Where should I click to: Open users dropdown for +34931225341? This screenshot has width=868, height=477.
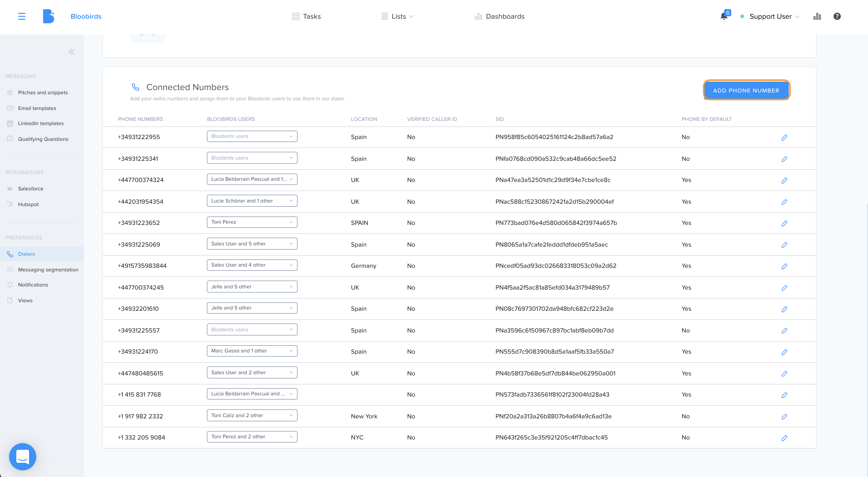[252, 158]
